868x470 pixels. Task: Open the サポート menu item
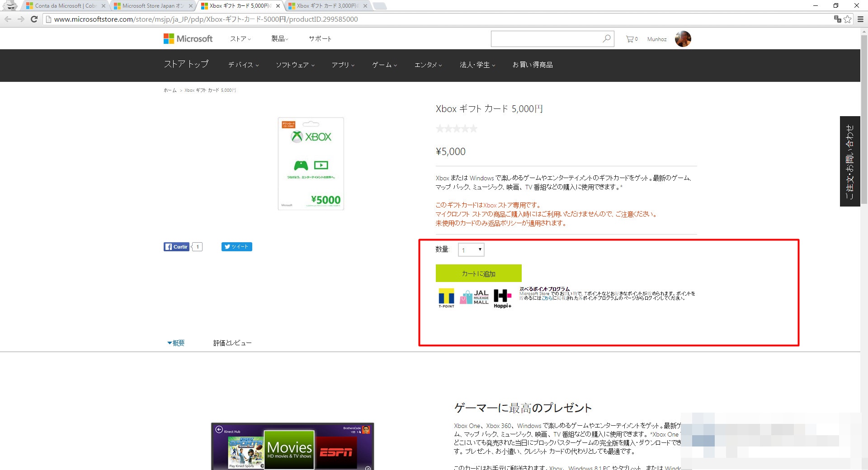[320, 39]
